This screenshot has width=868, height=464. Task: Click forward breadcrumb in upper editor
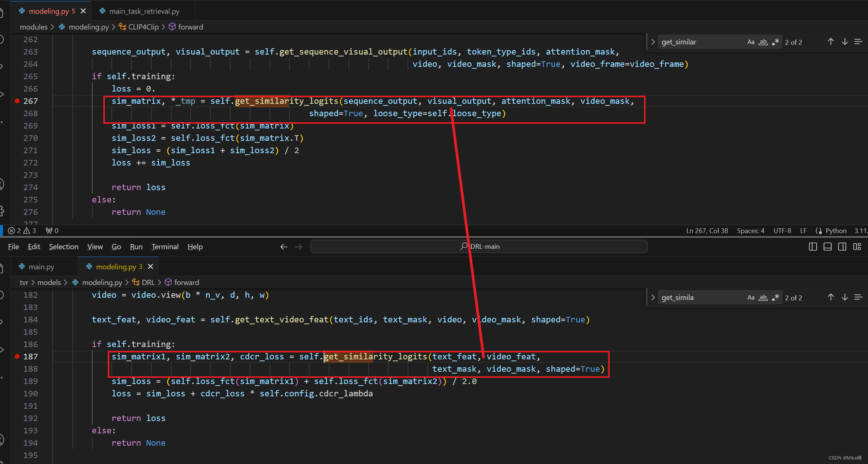pos(191,27)
